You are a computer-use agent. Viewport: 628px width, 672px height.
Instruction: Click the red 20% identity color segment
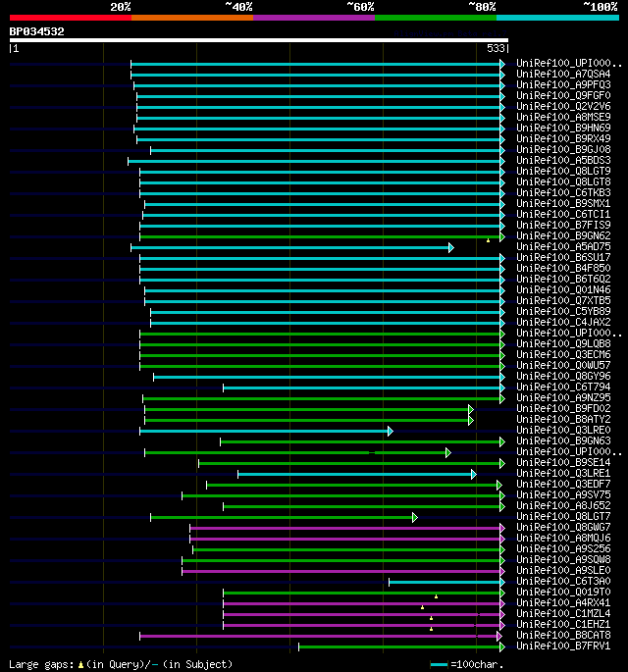[x=71, y=18]
